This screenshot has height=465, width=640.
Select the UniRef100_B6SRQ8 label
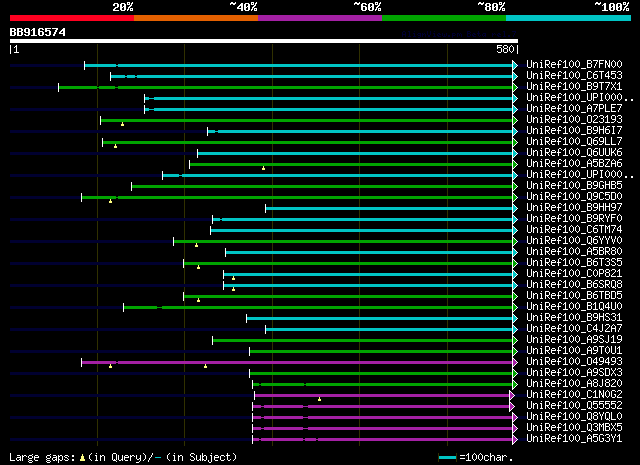(574, 285)
